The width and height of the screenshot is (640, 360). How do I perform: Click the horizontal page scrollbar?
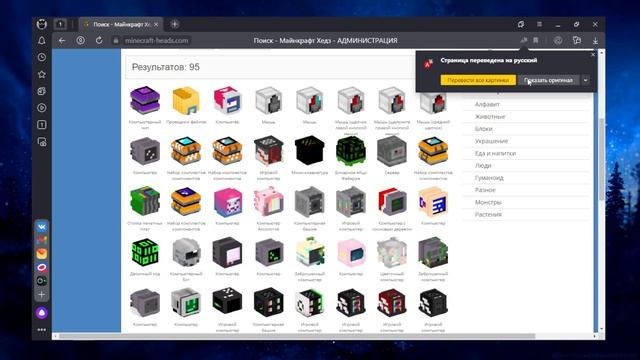[297, 336]
